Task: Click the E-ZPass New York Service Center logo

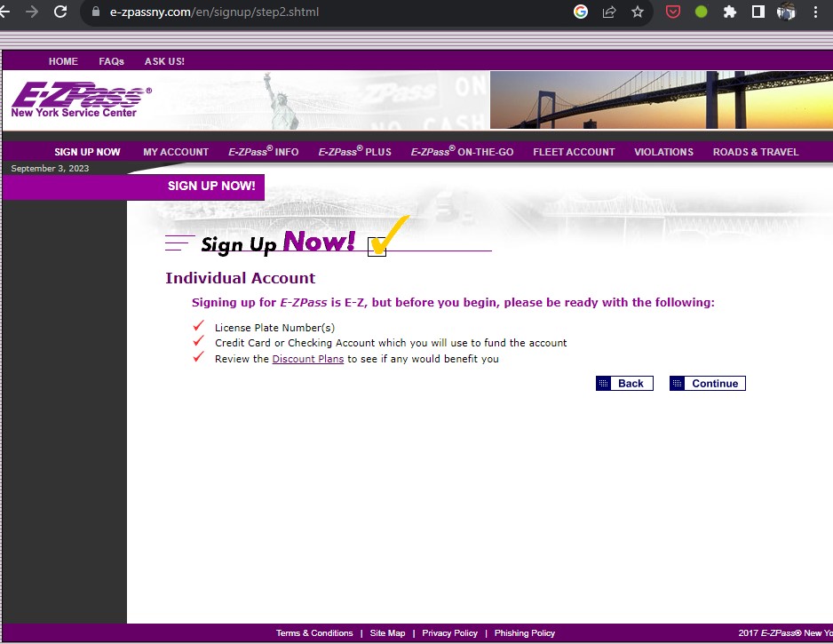Action: coord(82,99)
